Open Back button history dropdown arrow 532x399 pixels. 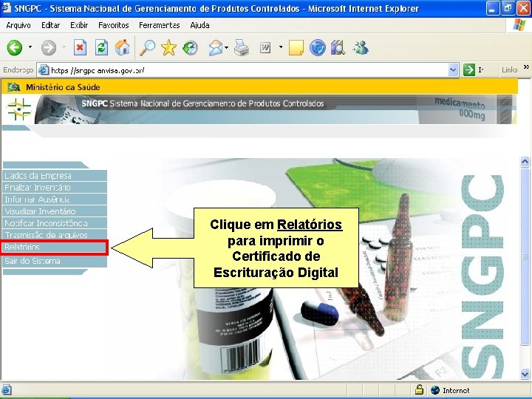point(30,47)
